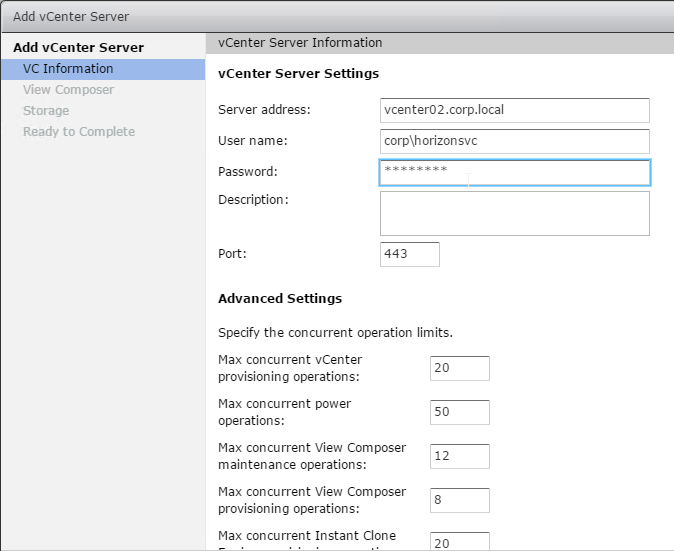Edit max concurrent power operations field

pyautogui.click(x=460, y=412)
